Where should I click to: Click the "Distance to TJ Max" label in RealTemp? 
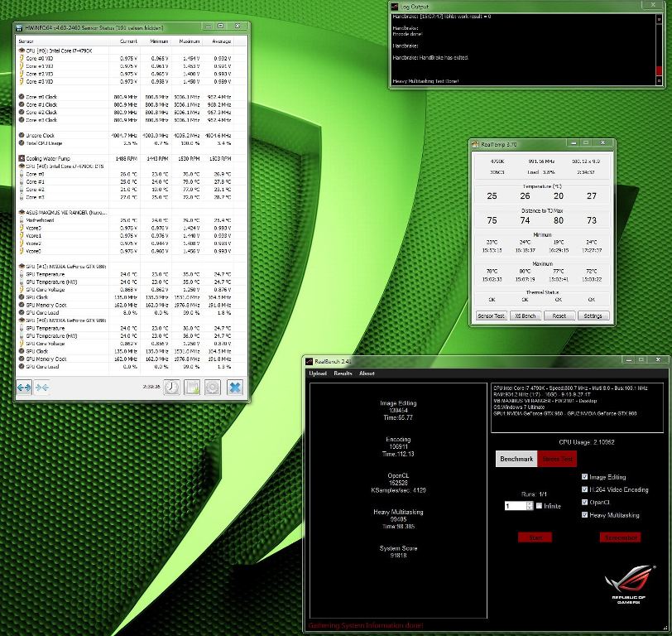pos(542,211)
